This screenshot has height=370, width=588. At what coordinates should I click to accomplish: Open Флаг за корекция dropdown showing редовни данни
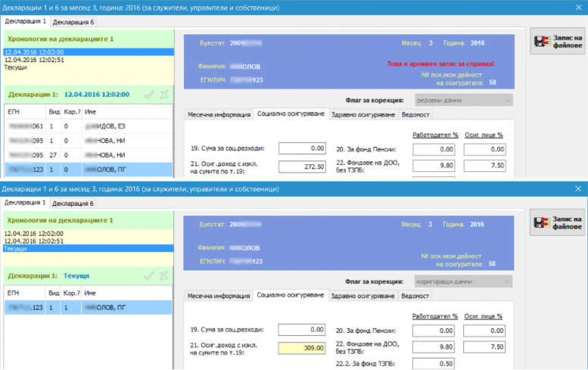(463, 101)
